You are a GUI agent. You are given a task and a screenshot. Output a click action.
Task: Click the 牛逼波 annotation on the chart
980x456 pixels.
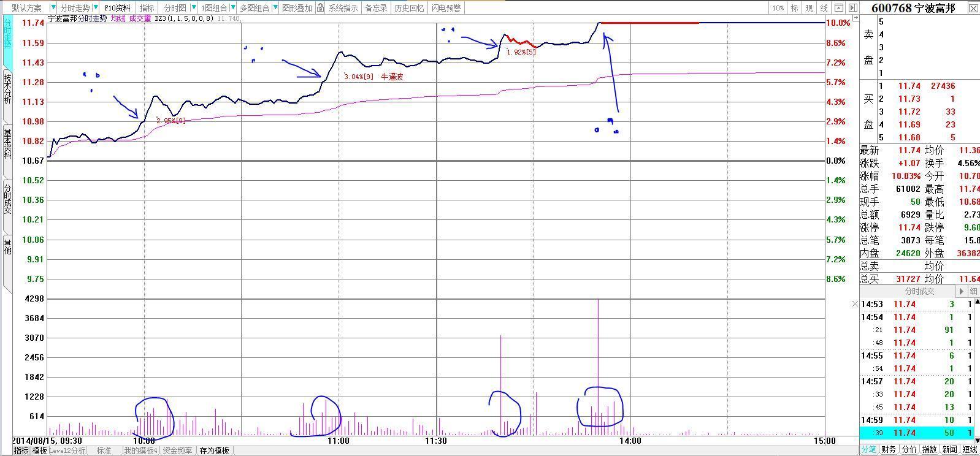click(x=392, y=77)
